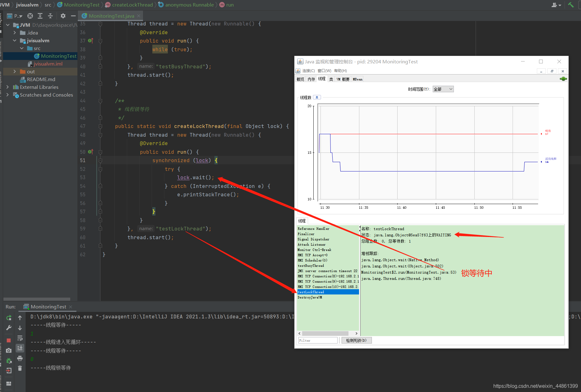Click the red Stop button in Run panel
The height and width of the screenshot is (392, 581).
pyautogui.click(x=9, y=340)
